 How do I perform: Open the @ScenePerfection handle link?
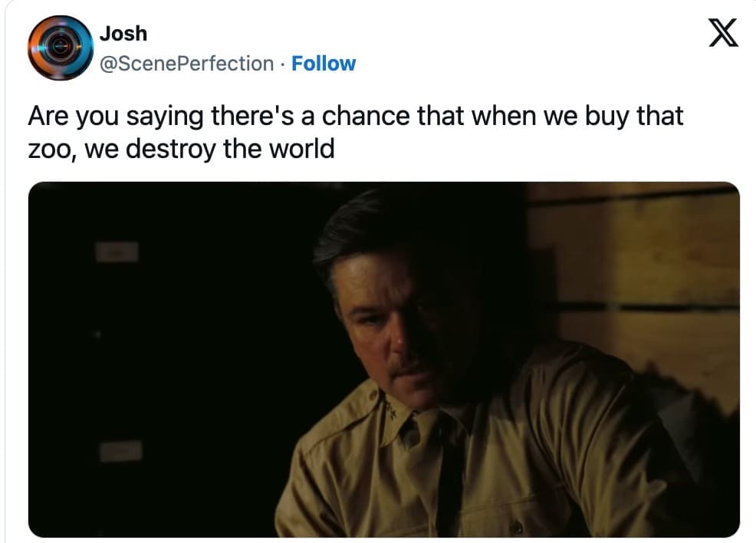[186, 64]
